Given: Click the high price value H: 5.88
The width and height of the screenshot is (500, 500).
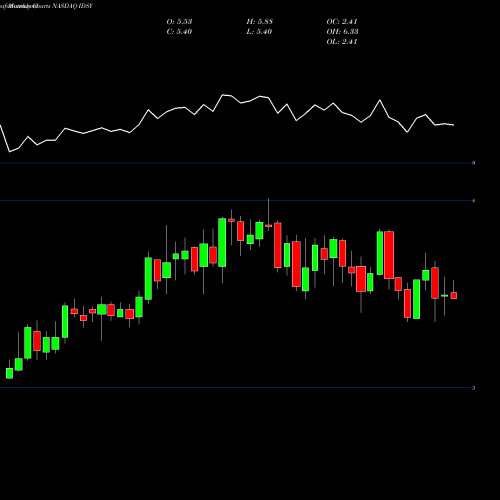Looking at the screenshot, I should [260, 22].
